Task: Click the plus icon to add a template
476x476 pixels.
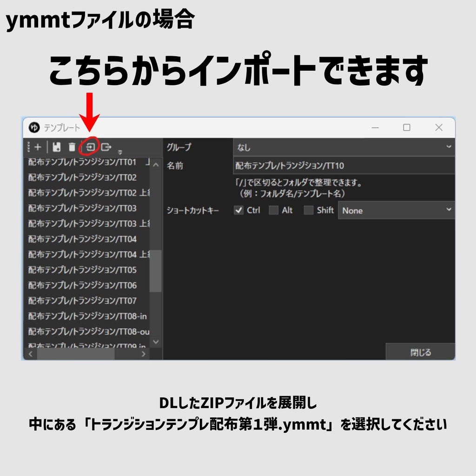Action: click(38, 147)
